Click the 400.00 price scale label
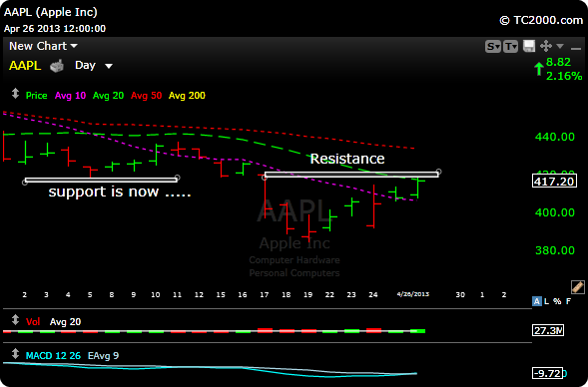The height and width of the screenshot is (387, 588). (555, 212)
